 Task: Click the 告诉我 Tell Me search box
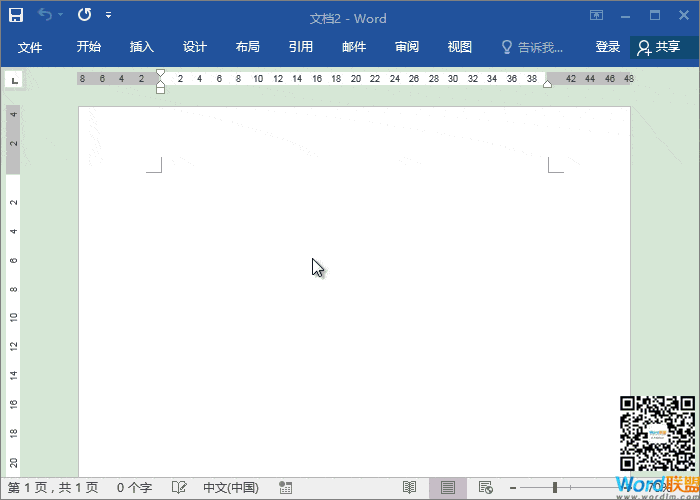532,47
